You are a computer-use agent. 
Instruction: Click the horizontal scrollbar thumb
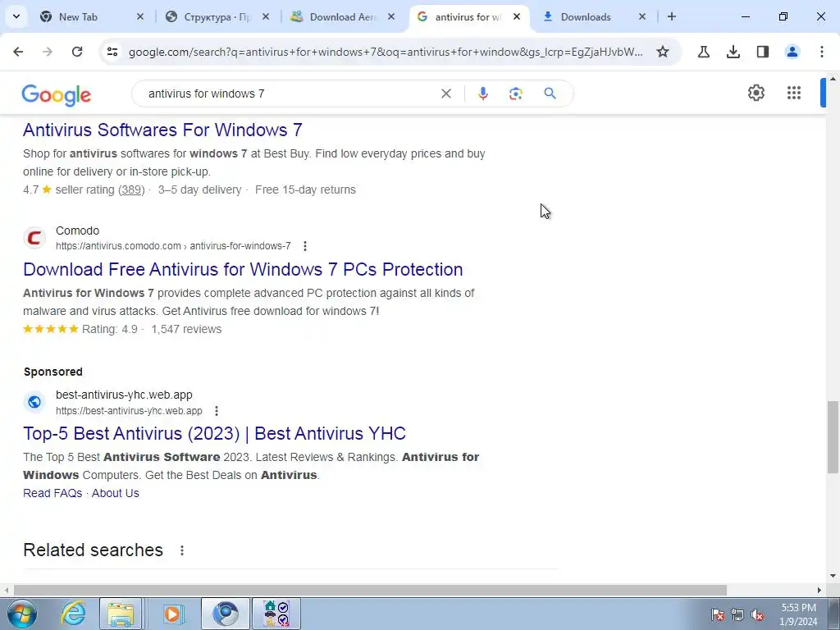point(370,590)
